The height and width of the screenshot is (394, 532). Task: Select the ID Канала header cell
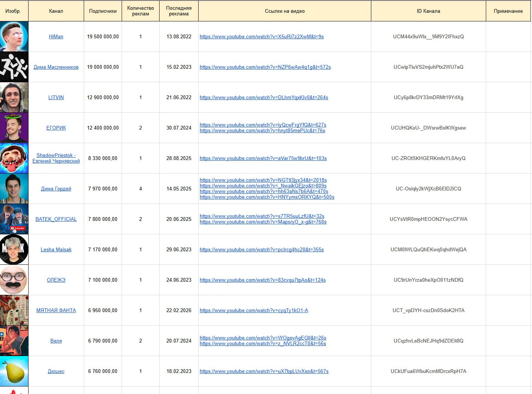[428, 11]
